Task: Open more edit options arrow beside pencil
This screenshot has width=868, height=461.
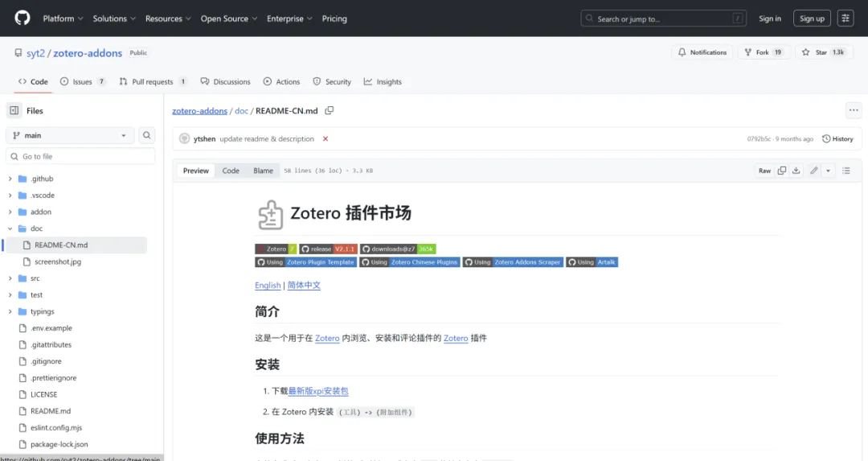Action: coord(828,171)
